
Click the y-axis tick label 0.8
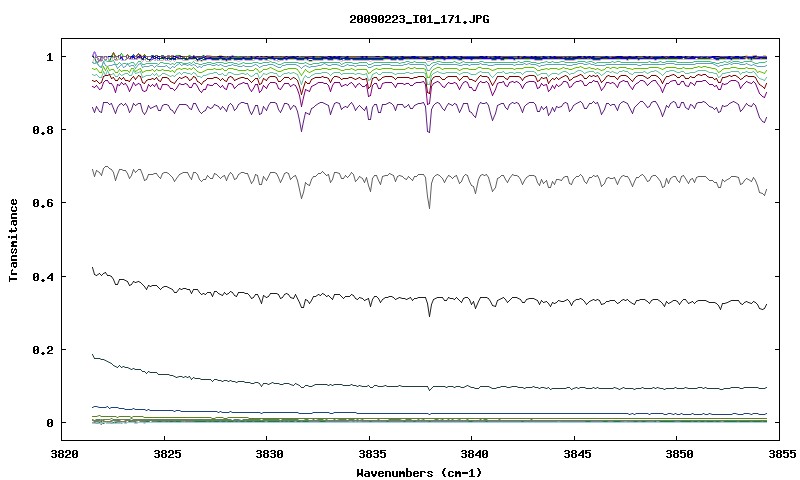[x=43, y=130]
